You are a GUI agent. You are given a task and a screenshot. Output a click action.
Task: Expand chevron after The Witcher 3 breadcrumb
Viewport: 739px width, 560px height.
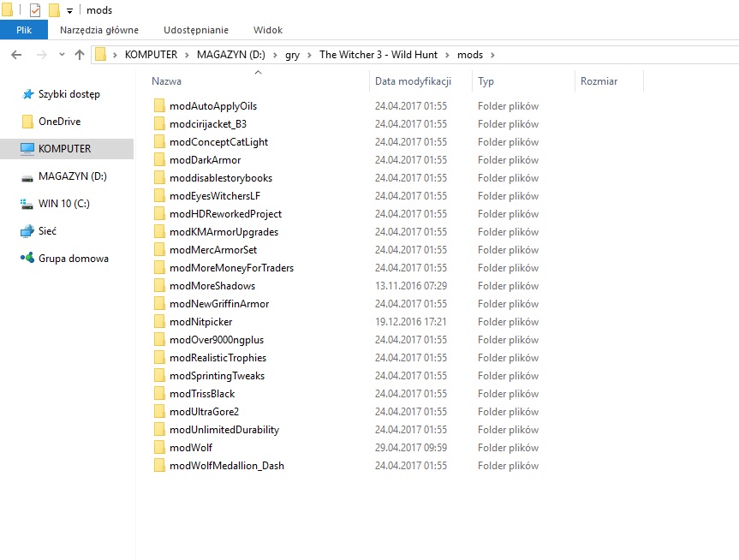tap(447, 55)
